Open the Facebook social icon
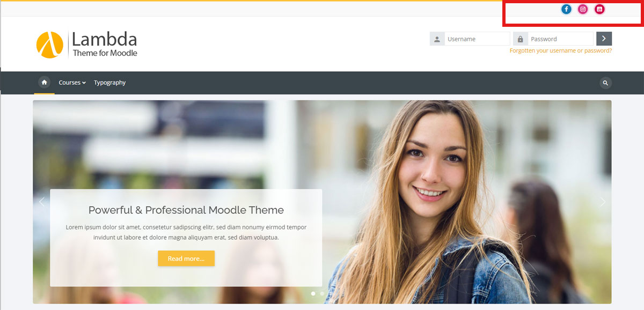 (x=566, y=9)
